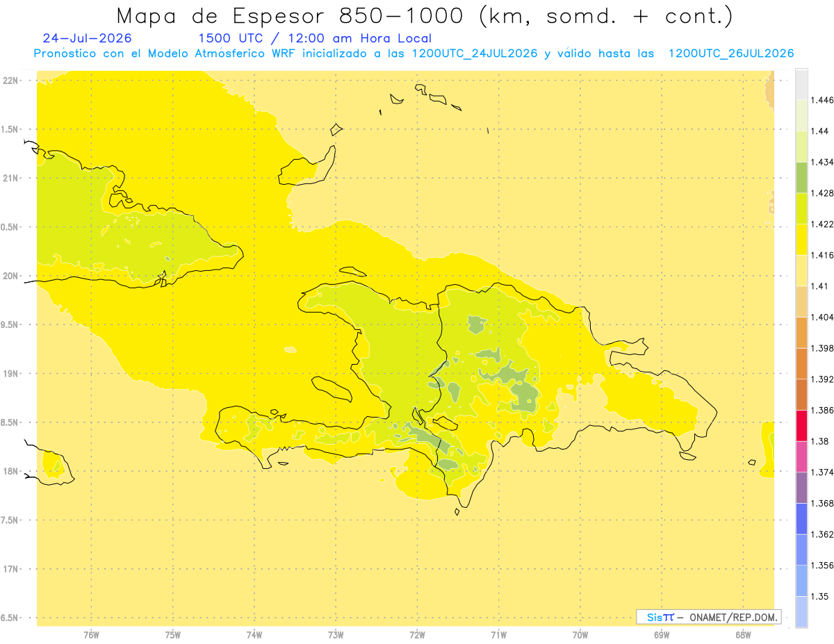Image resolution: width=834 pixels, height=644 pixels.
Task: Select the orange legend swatch between 1.398 and 1.404
Action: 801,333
